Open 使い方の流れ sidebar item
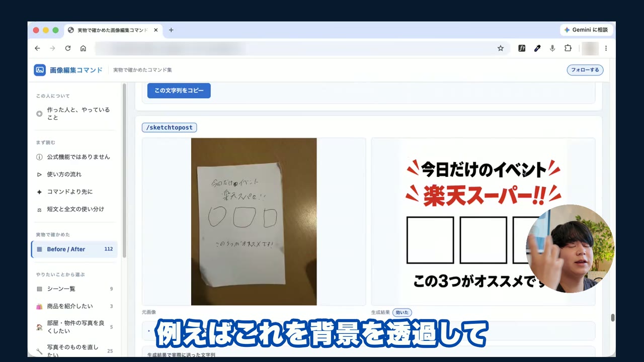 74,174
